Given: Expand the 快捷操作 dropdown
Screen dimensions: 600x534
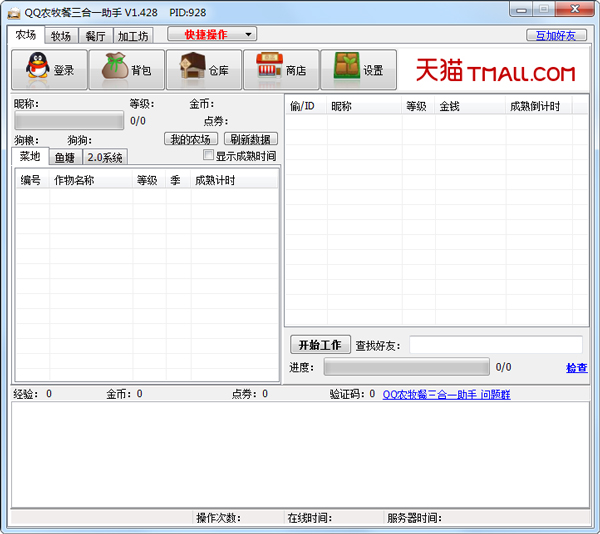Looking at the screenshot, I should pyautogui.click(x=212, y=34).
